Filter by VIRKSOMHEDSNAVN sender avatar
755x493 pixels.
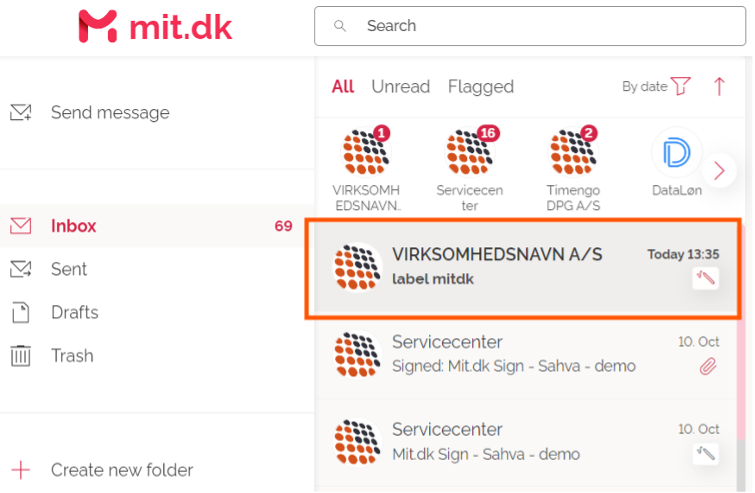[x=366, y=155]
